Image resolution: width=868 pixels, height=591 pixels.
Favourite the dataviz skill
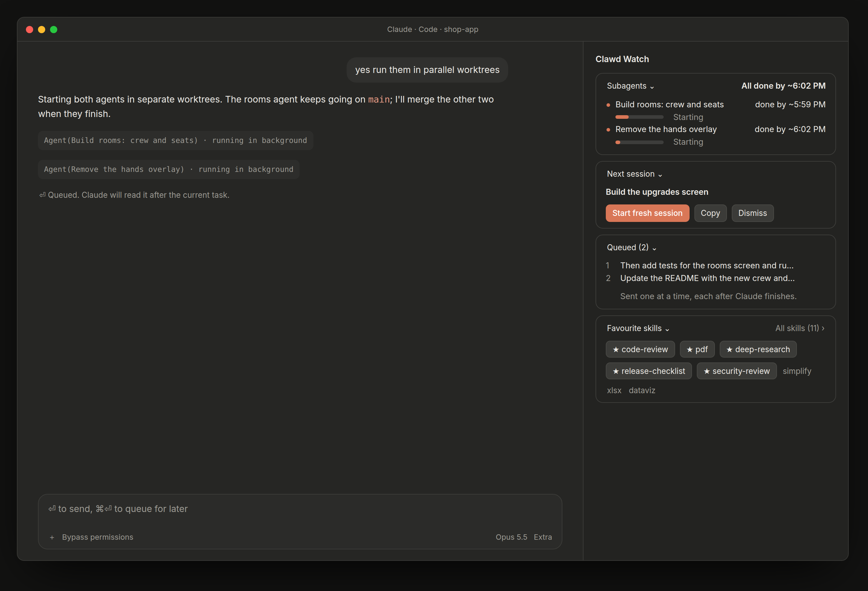642,390
